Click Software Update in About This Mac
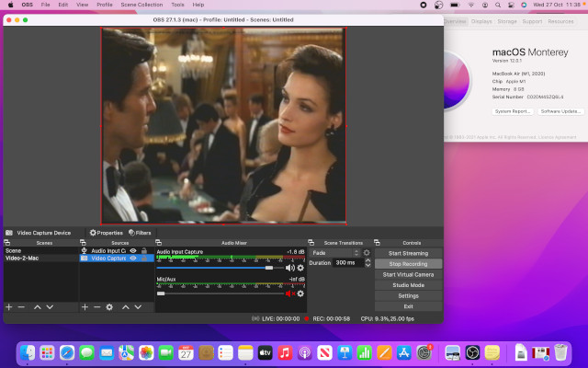Screen dimensions: 588x368 click(560, 111)
